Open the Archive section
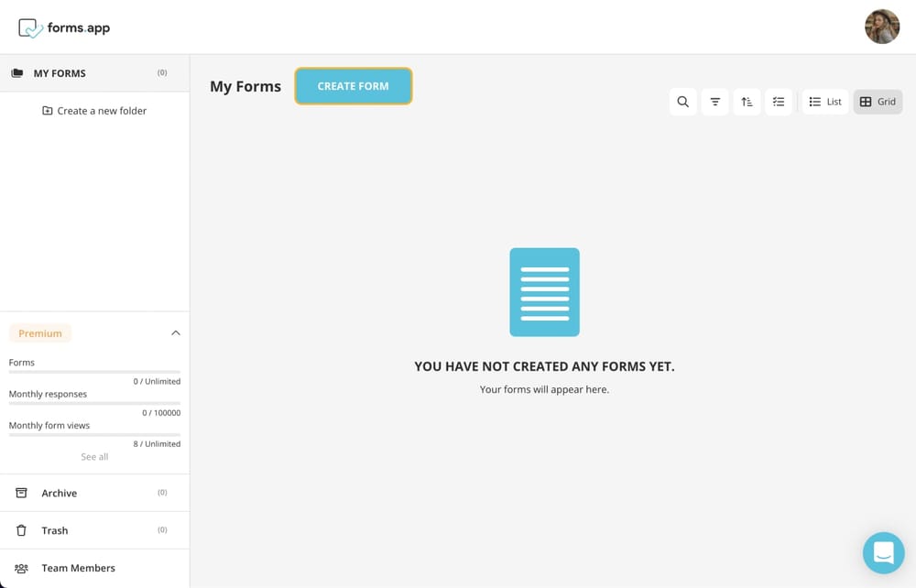The image size is (916, 588). click(60, 493)
